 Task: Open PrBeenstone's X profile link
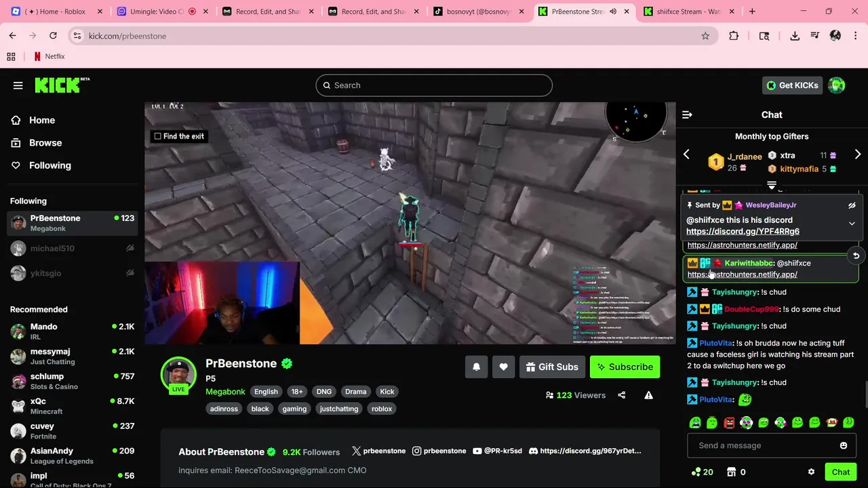click(378, 451)
